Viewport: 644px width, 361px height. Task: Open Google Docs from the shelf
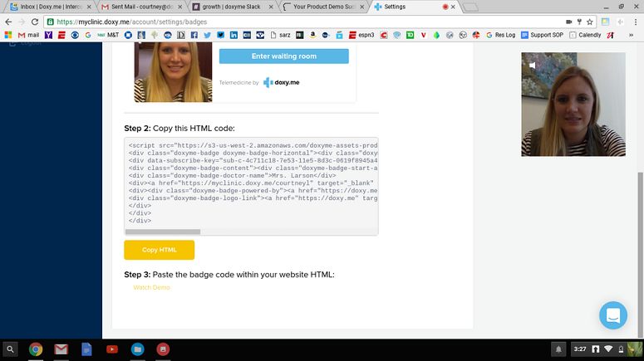(86, 349)
